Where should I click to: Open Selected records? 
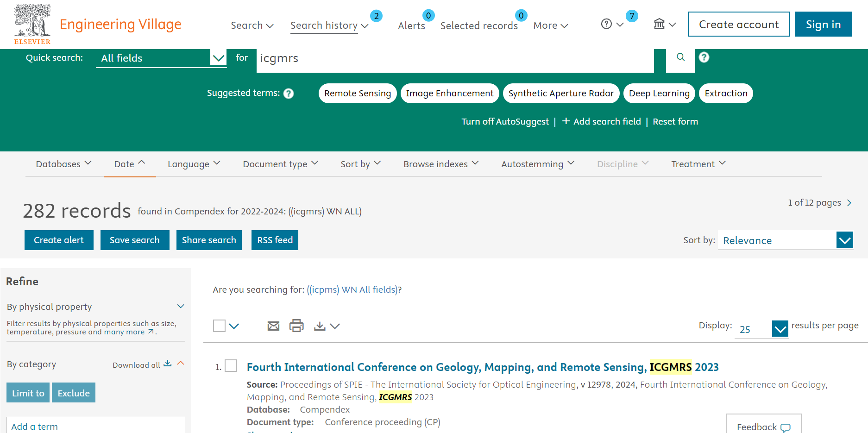coord(479,25)
